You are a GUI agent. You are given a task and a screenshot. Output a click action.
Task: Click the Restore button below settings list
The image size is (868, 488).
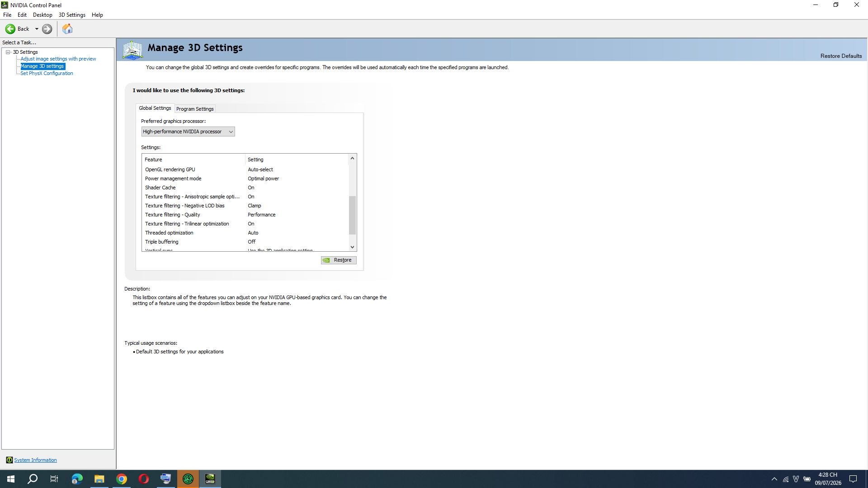339,260
